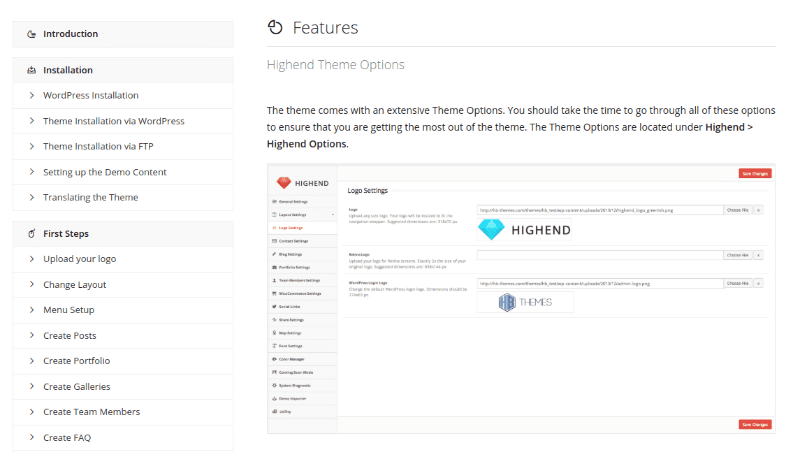The height and width of the screenshot is (453, 800).
Task: Click Map Settings pin icon
Action: coord(274,333)
